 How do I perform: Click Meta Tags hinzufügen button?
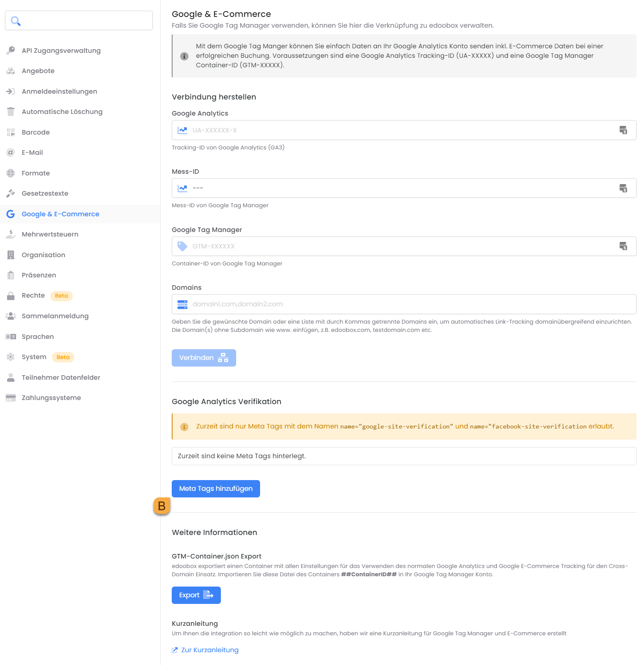[x=215, y=489]
